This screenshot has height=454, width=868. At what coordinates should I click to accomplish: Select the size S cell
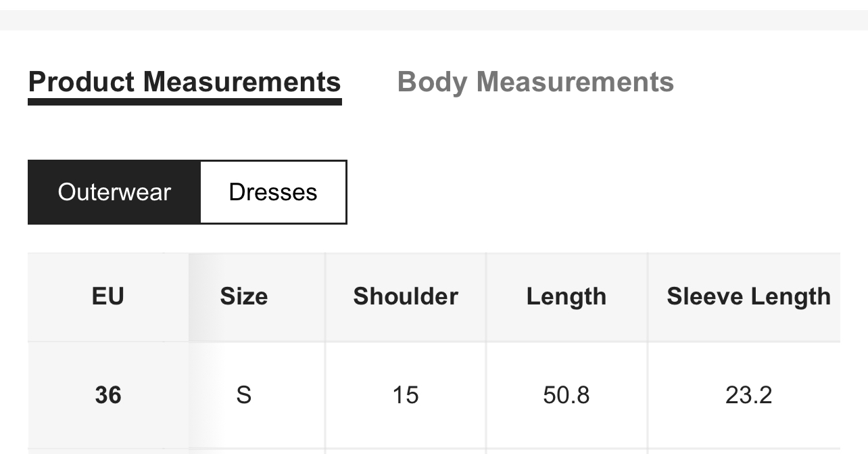pyautogui.click(x=243, y=394)
